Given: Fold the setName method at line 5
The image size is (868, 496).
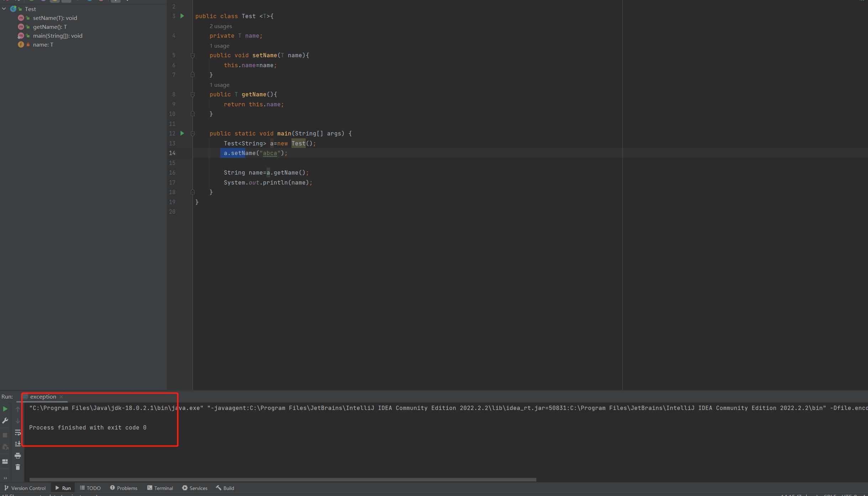Looking at the screenshot, I should [x=193, y=55].
